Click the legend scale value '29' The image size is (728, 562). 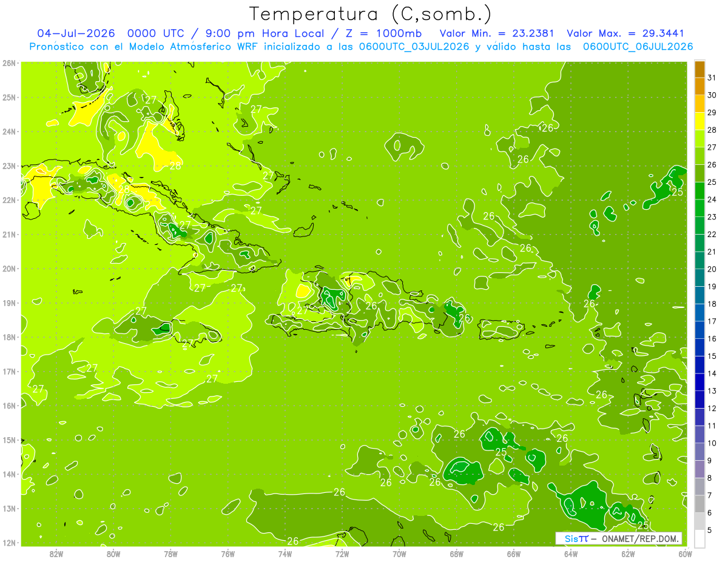[x=712, y=113]
